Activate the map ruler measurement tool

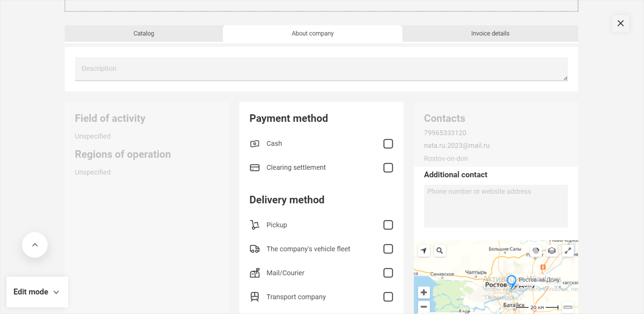coord(568,307)
